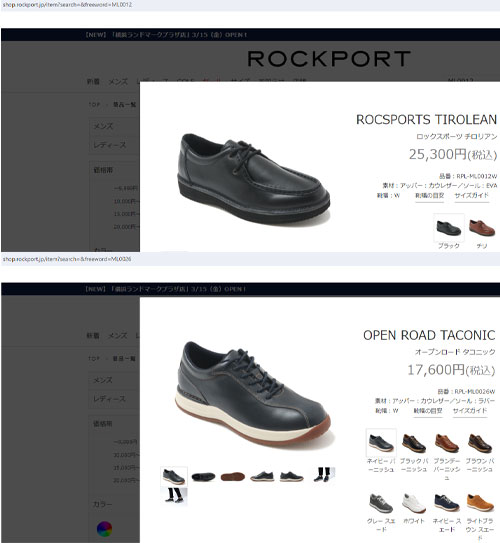Click the URL ending in freeword=ML0012
The height and width of the screenshot is (543, 500).
click(x=67, y=5)
